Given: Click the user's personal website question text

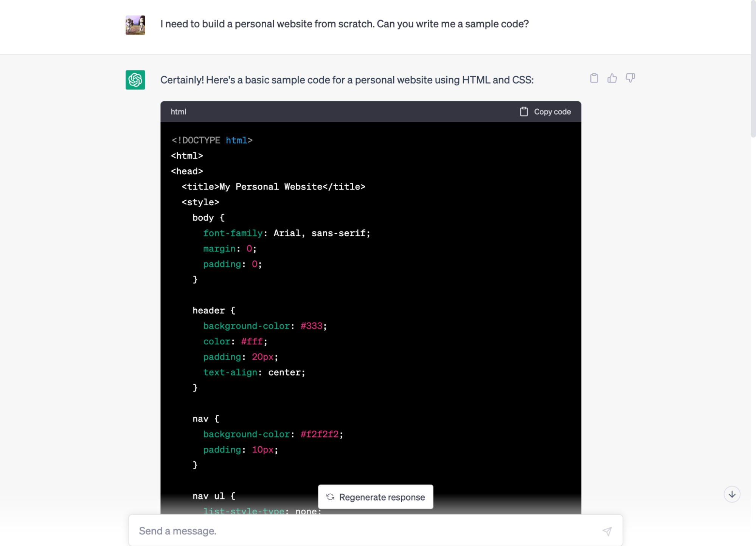Looking at the screenshot, I should pyautogui.click(x=344, y=24).
